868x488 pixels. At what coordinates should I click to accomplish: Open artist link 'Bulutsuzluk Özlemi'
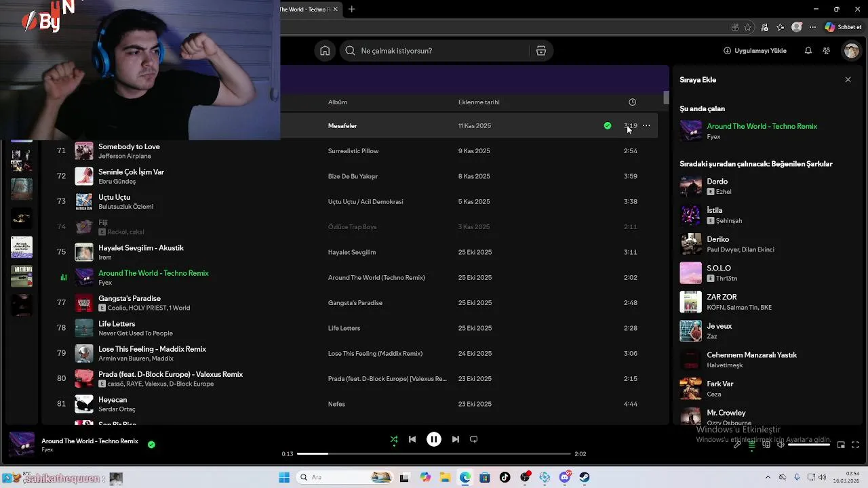tap(125, 207)
